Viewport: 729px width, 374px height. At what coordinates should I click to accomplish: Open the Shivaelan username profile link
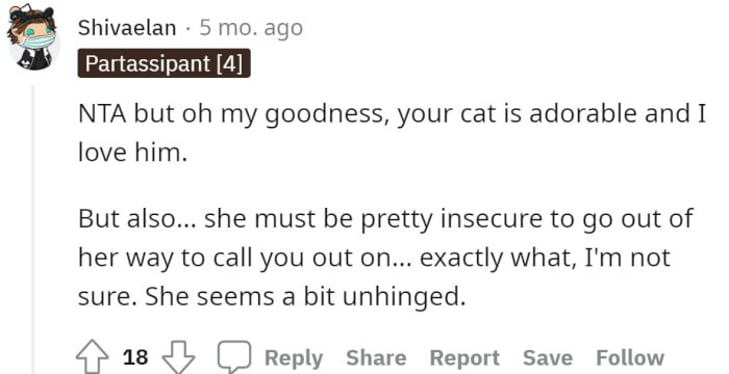(127, 28)
